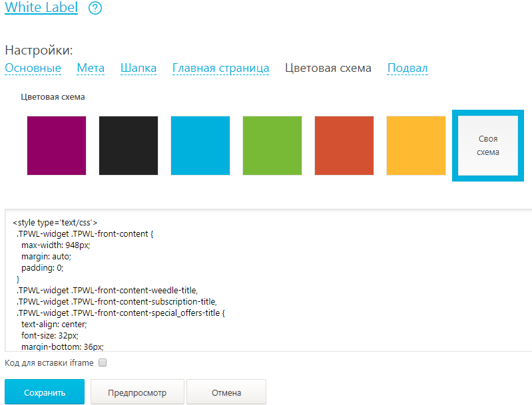Choose the purple color scheme
Image resolution: width=532 pixels, height=405 pixels.
click(57, 146)
